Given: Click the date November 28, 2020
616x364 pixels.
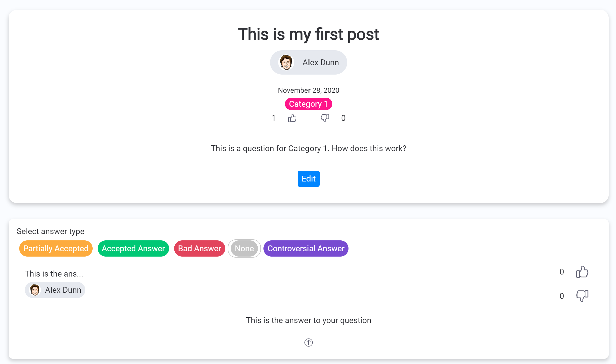Looking at the screenshot, I should click(308, 90).
